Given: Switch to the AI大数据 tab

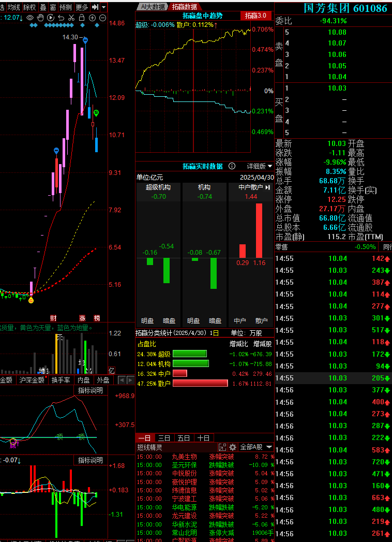Looking at the screenshot, I should click(153, 7).
